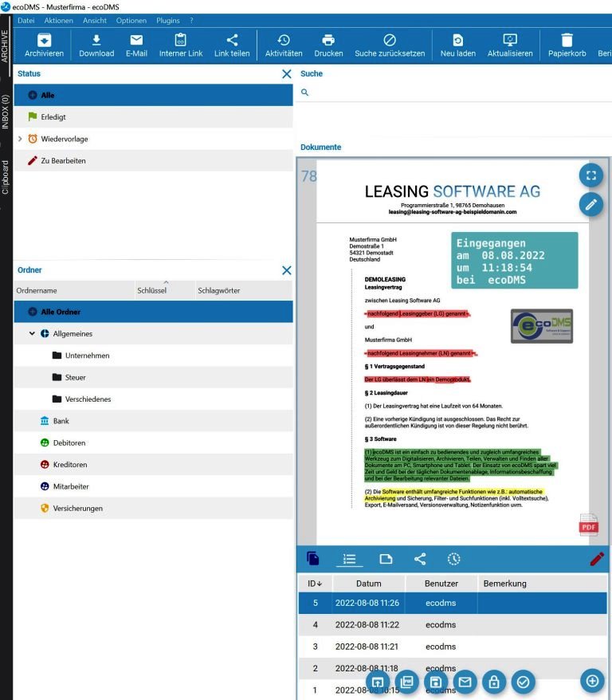Open the notes tab icon
612x700 pixels.
pyautogui.click(x=386, y=559)
